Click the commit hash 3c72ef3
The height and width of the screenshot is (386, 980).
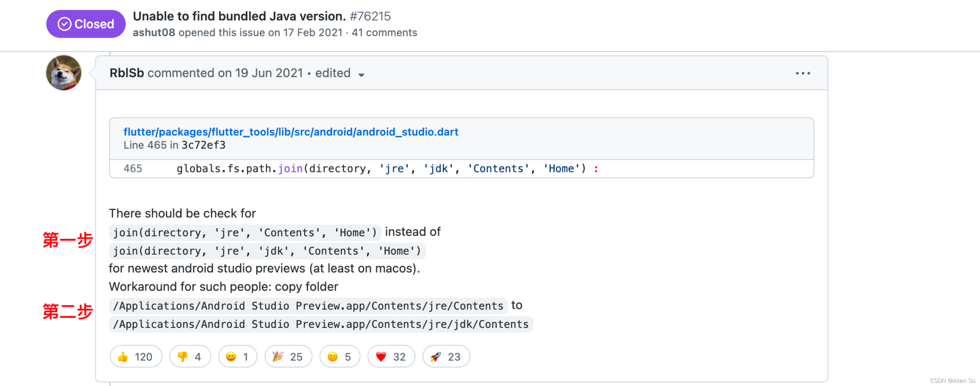203,145
